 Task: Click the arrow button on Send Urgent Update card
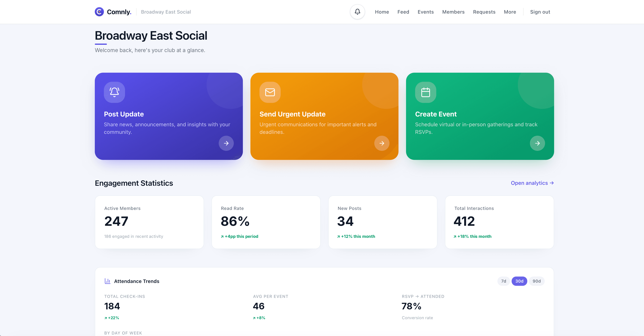tap(382, 143)
